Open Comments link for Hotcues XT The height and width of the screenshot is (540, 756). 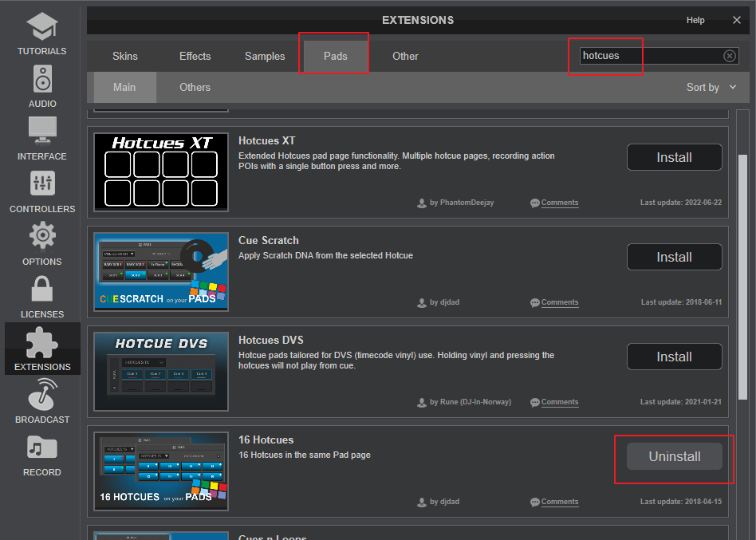coord(560,203)
